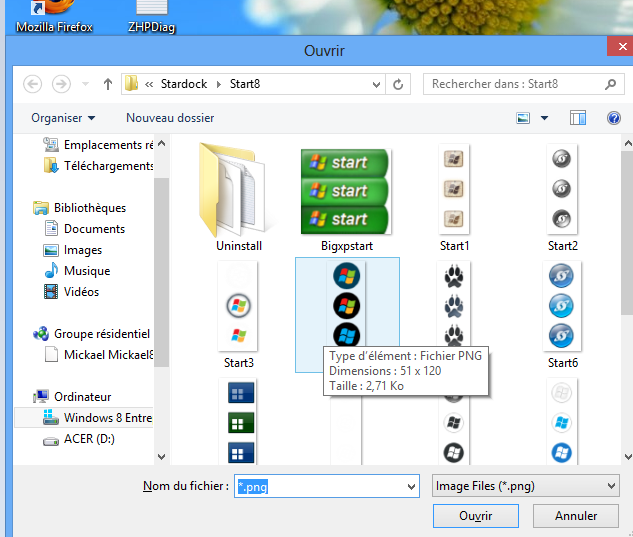Open recent locations dropdown arrow
Viewport: 633px width, 537px height.
[85, 84]
